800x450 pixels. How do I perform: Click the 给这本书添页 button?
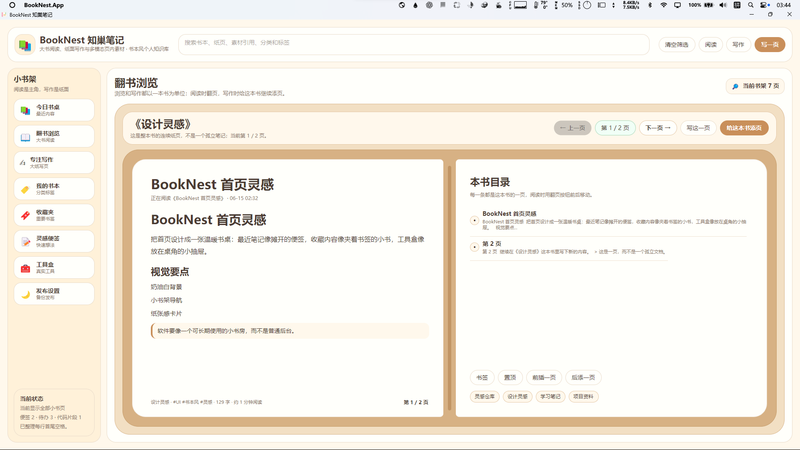(744, 128)
